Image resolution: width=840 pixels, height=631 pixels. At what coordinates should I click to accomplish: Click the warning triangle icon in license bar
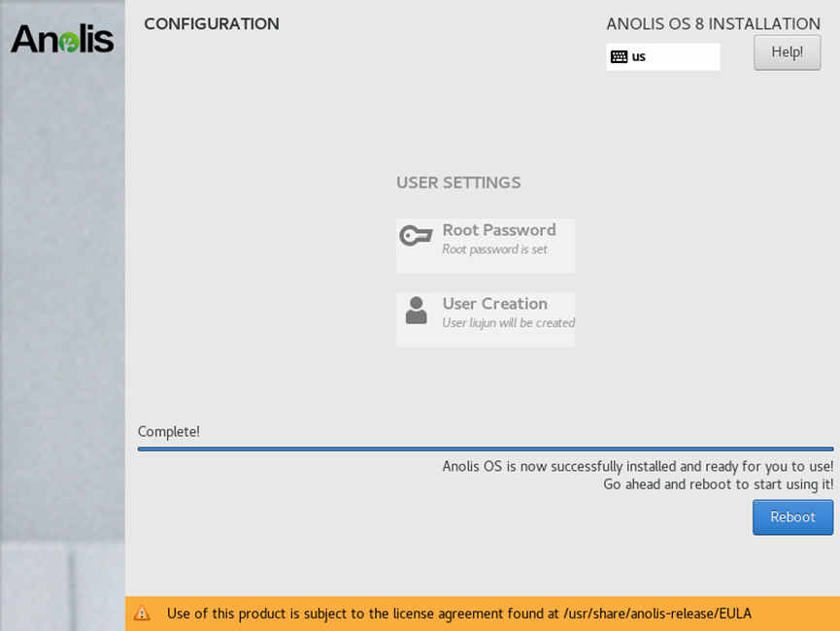(x=142, y=614)
